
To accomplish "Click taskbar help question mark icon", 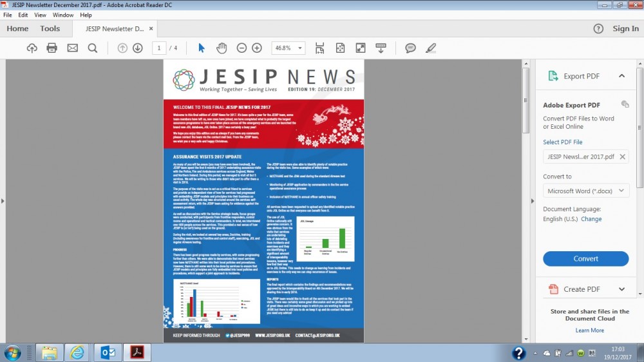I will pyautogui.click(x=518, y=353).
